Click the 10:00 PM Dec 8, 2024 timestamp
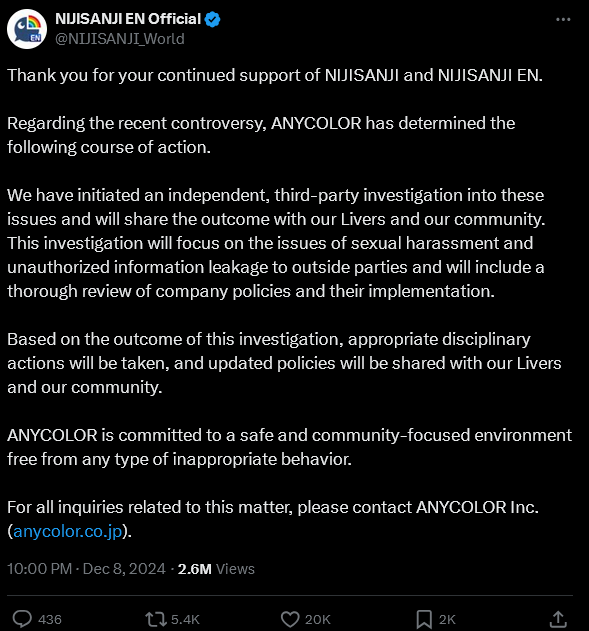 pyautogui.click(x=86, y=569)
